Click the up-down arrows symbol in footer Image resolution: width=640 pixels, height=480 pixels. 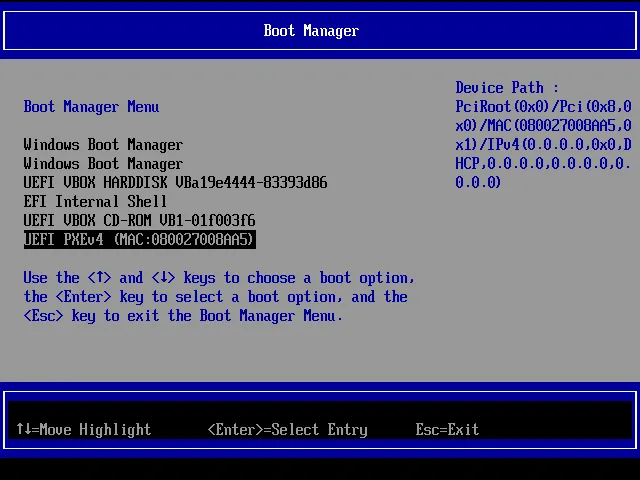pyautogui.click(x=23, y=430)
